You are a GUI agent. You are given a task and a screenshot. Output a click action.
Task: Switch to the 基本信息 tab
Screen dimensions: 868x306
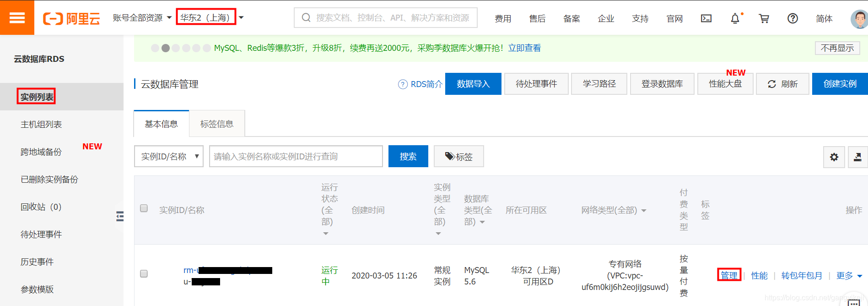tap(161, 124)
